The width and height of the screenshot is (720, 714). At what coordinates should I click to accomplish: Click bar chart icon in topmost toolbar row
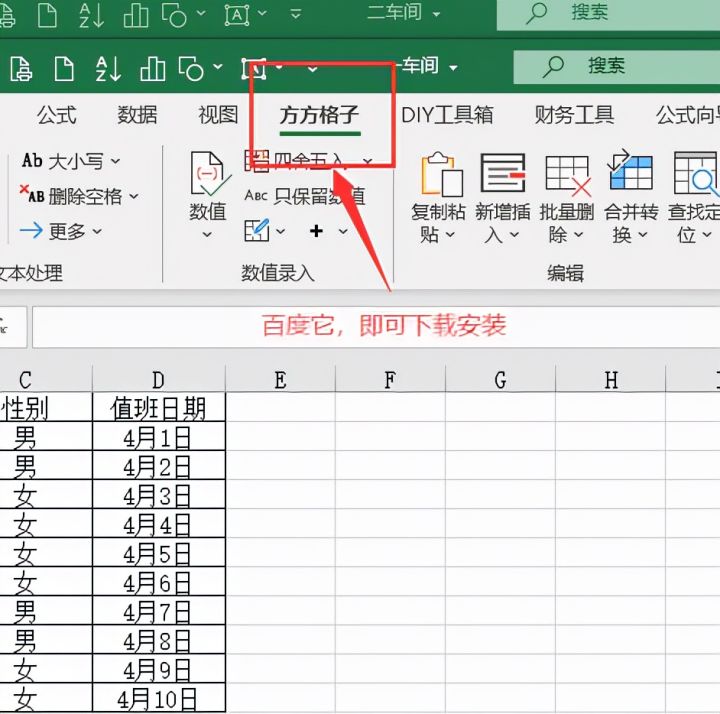(x=136, y=16)
